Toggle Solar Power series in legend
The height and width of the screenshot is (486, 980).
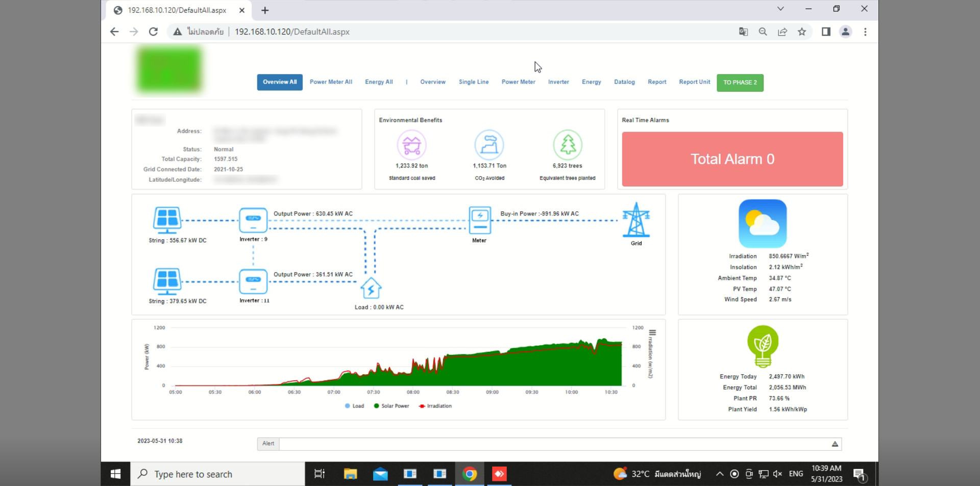pos(391,406)
